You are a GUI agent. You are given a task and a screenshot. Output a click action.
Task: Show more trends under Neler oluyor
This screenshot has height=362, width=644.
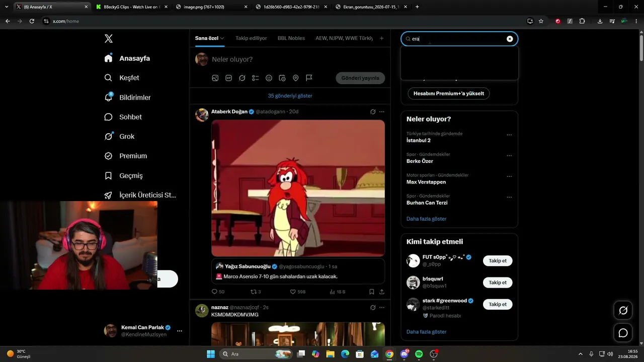click(426, 219)
